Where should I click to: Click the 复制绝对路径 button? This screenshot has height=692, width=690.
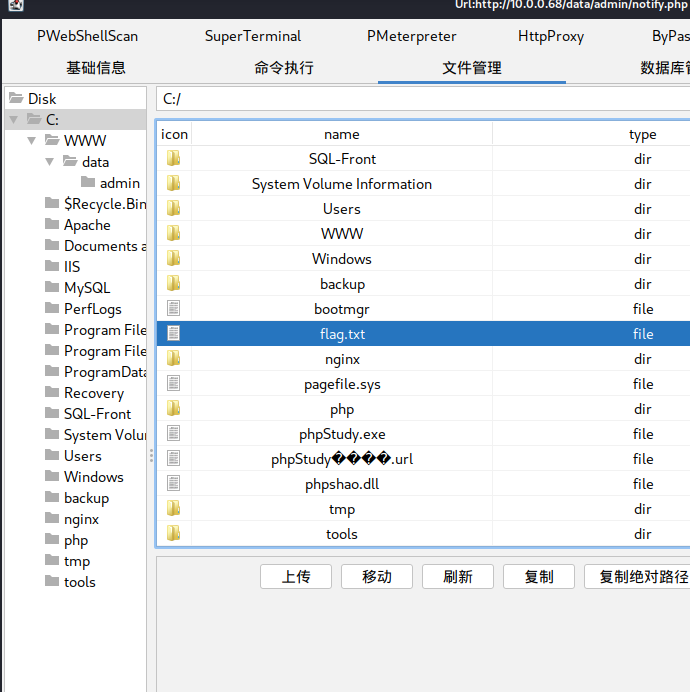[x=636, y=577]
